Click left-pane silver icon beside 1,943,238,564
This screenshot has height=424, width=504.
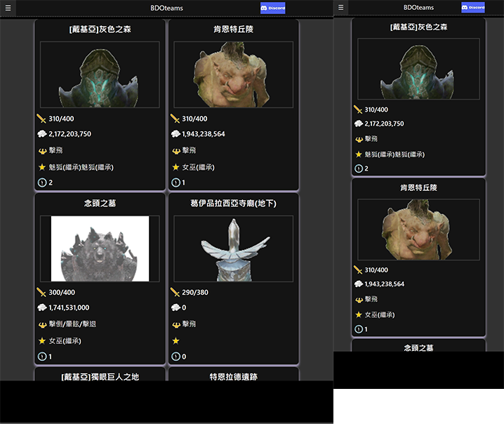[175, 134]
